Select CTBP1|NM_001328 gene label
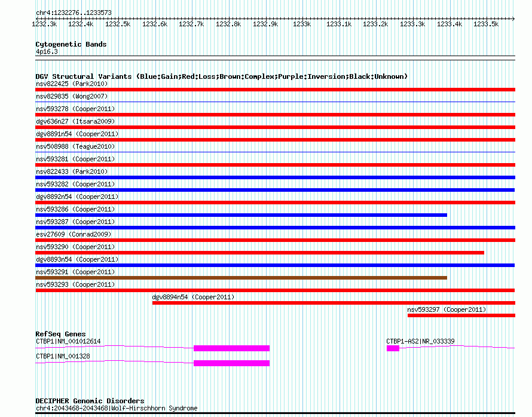This screenshot has width=532, height=417. pos(63,356)
